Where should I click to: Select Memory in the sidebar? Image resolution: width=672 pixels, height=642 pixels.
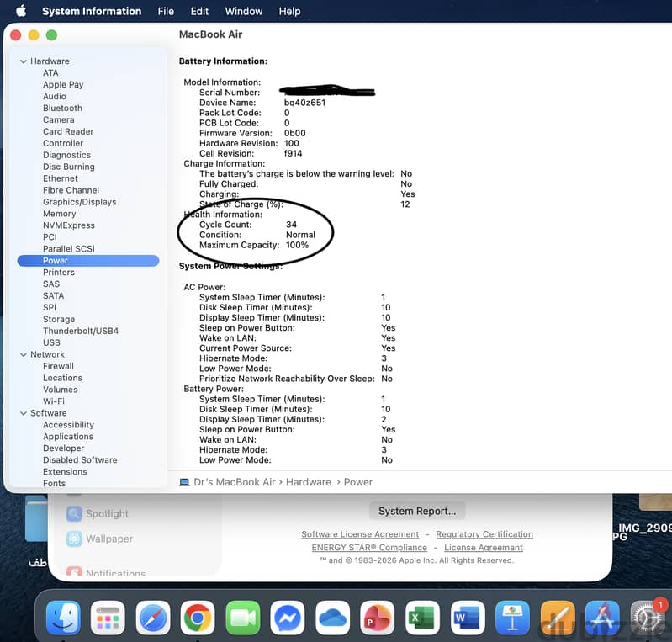tap(59, 214)
